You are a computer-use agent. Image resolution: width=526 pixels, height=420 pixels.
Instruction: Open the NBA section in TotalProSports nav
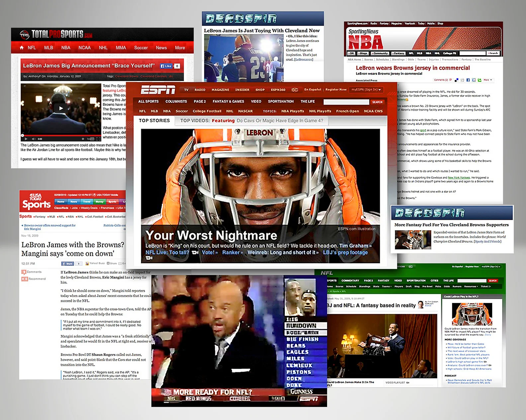66,48
